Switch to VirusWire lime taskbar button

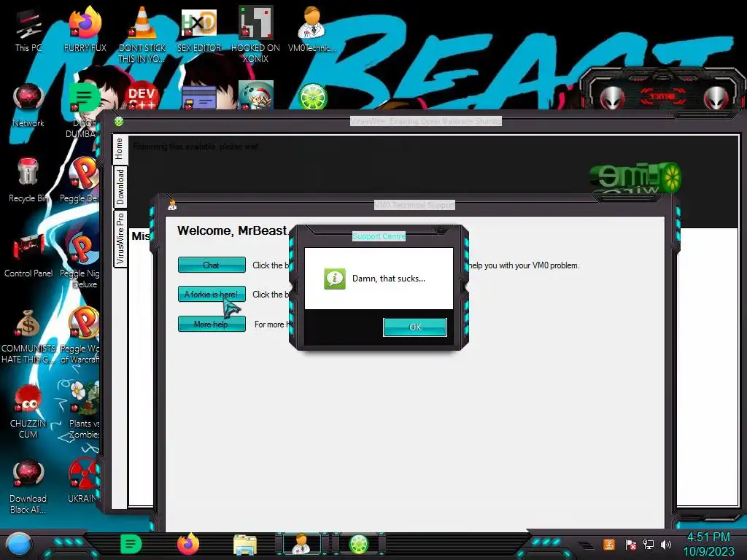coord(359,544)
